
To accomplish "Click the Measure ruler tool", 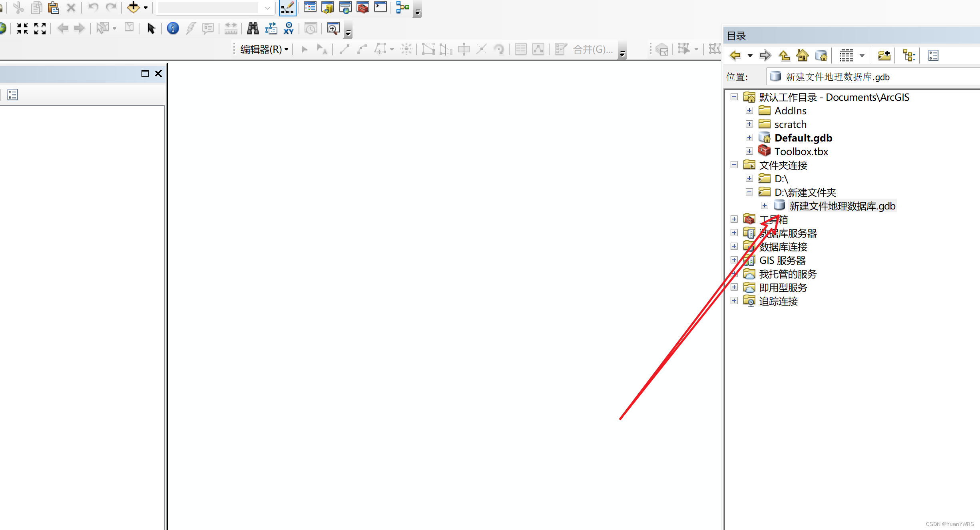I will pos(231,28).
